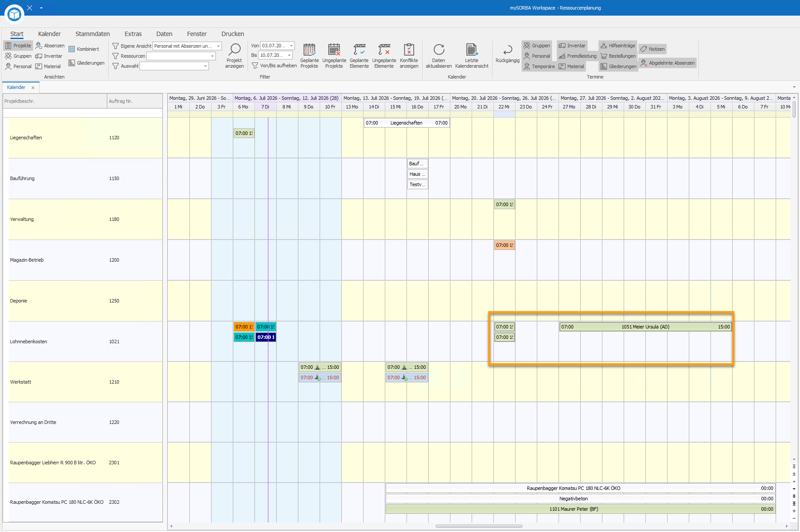Sort by the Projektbeschr. column header
The width and height of the screenshot is (800, 532).
[55, 101]
